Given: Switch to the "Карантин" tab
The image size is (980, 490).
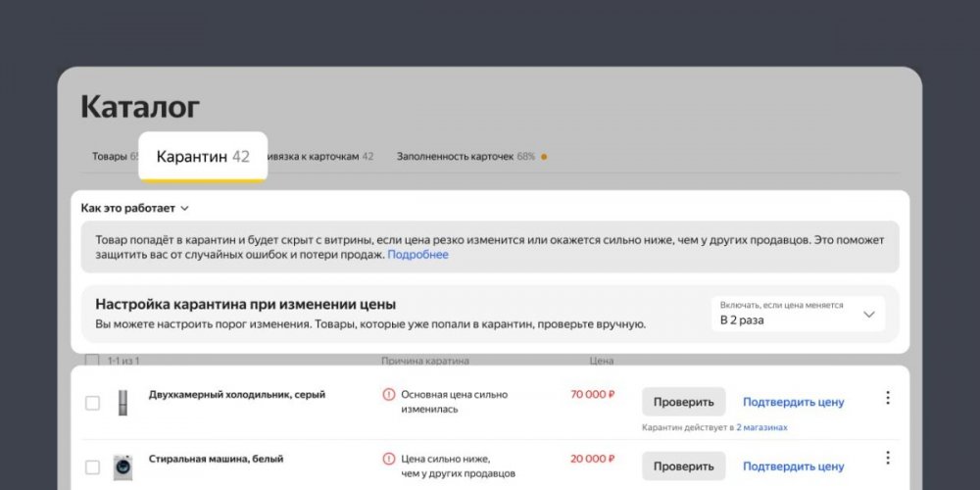Looking at the screenshot, I should pos(203,157).
